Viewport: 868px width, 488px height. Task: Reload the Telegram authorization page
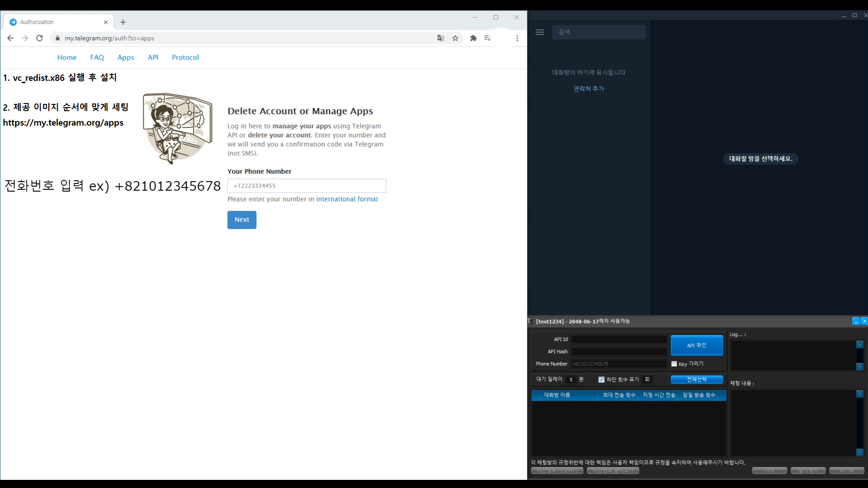(x=40, y=38)
